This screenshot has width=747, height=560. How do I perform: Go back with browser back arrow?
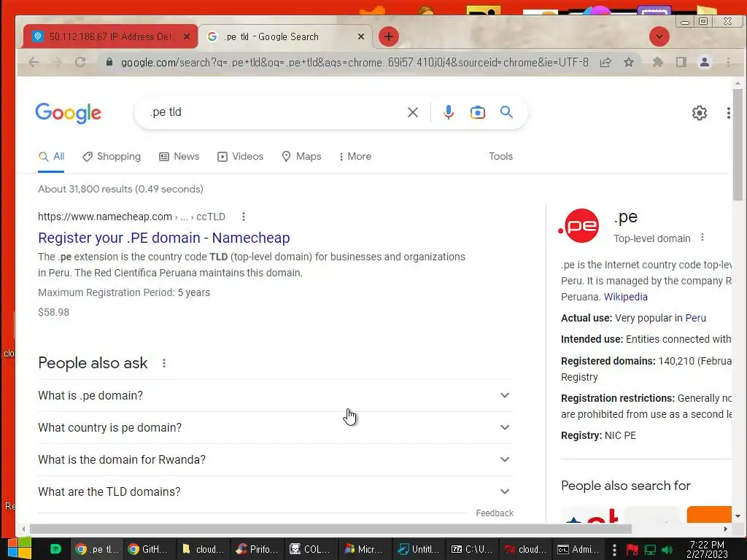pos(33,62)
